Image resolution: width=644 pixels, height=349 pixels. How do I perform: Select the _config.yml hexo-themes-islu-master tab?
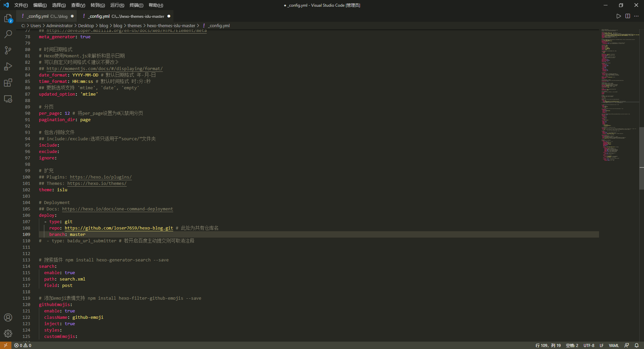(x=125, y=16)
